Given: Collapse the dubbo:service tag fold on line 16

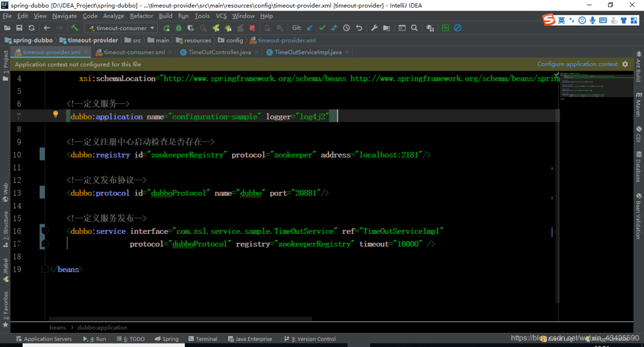Looking at the screenshot, I should 44,231.
